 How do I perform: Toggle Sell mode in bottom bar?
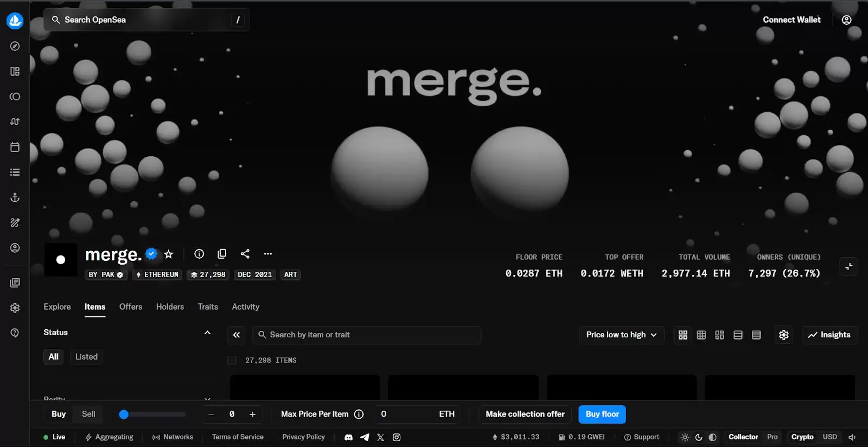coord(88,414)
